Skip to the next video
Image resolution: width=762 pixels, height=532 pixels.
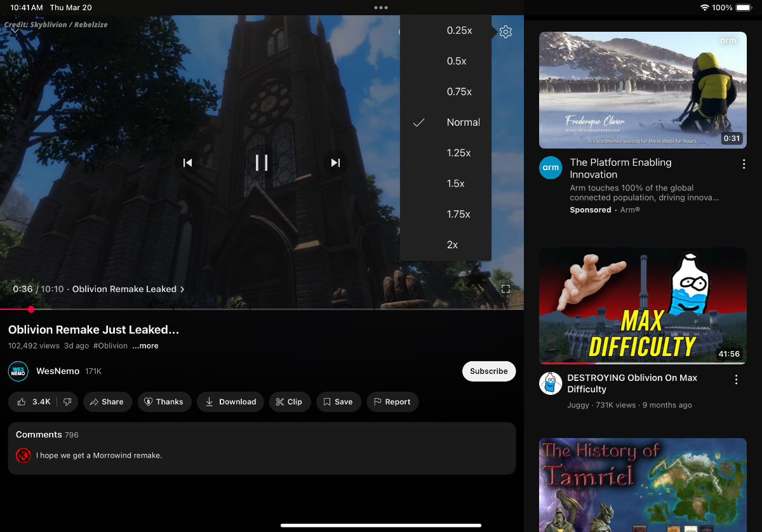[335, 163]
